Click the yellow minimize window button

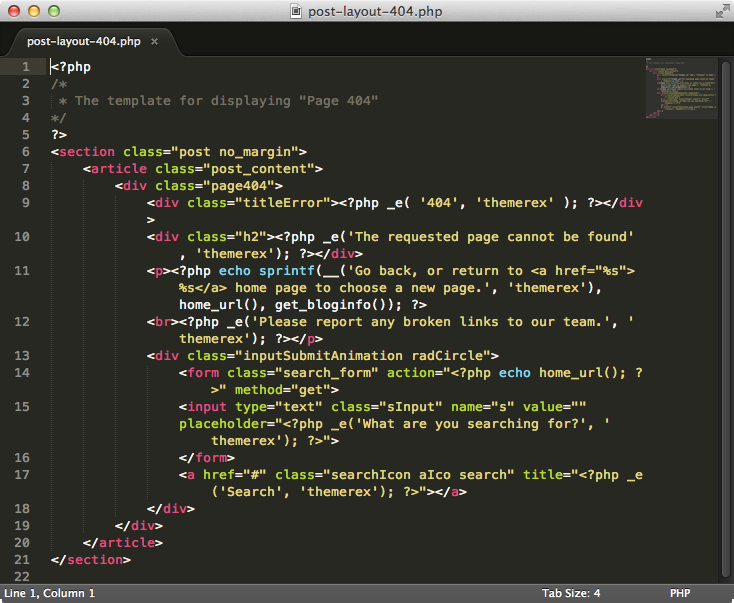coord(33,11)
